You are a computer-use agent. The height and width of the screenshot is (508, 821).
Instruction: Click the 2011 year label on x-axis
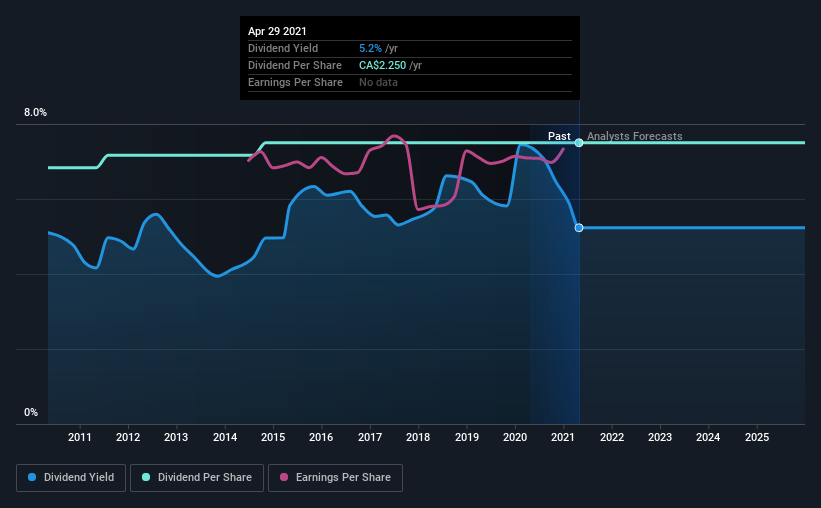(80, 437)
